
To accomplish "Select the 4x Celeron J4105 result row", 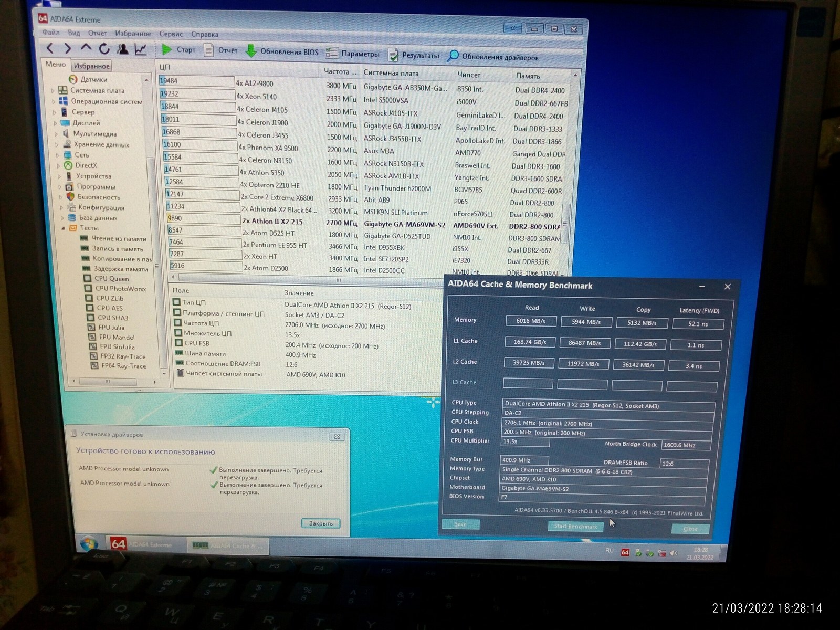I will point(362,111).
